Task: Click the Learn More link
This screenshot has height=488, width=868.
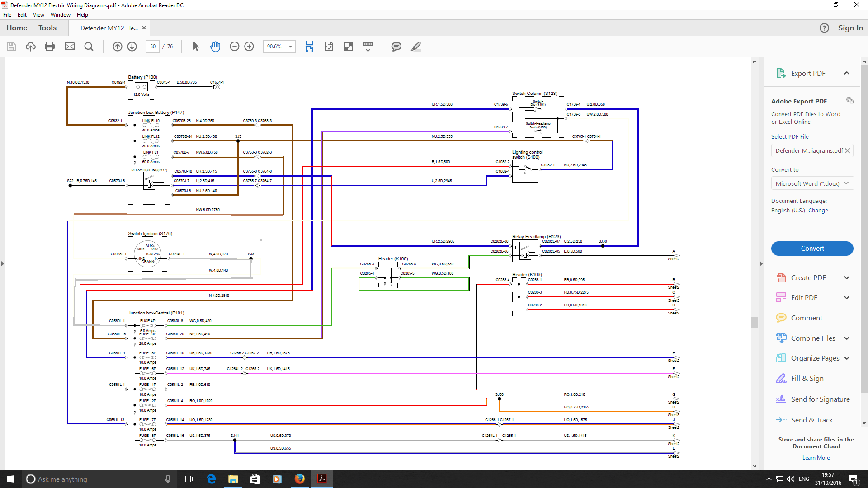Action: [x=816, y=458]
